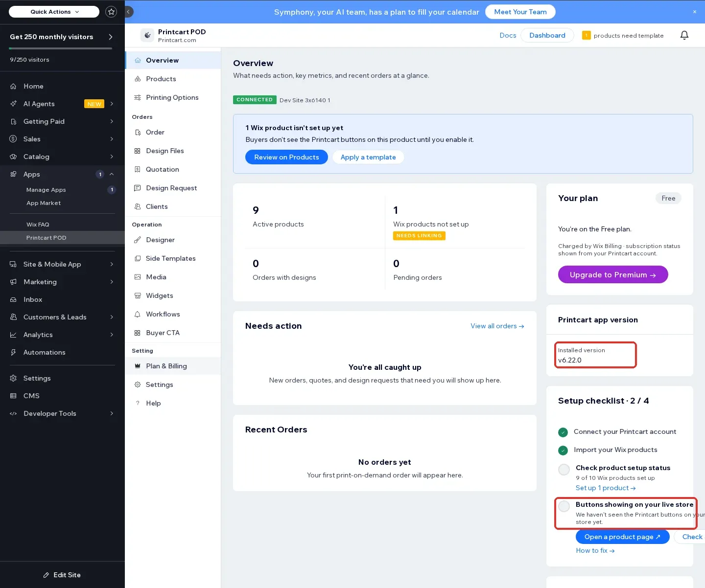This screenshot has width=705, height=588.
Task: Click the Designer pen icon
Action: click(138, 240)
